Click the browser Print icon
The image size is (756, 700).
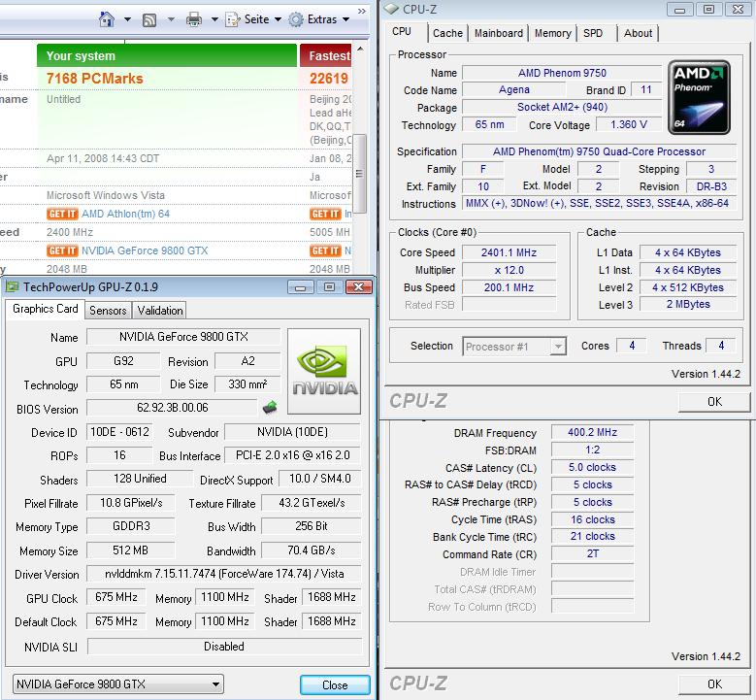point(194,19)
